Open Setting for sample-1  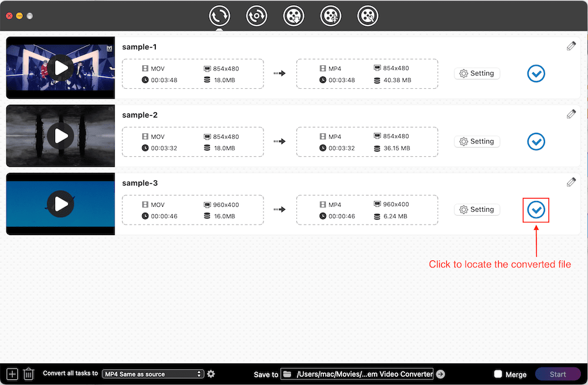477,73
